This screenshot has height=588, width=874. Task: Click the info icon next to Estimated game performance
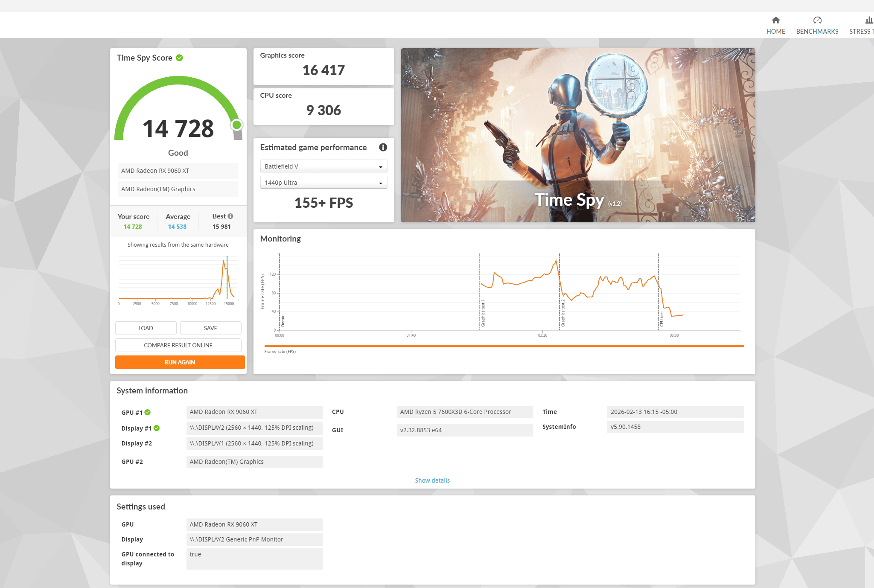coord(383,147)
